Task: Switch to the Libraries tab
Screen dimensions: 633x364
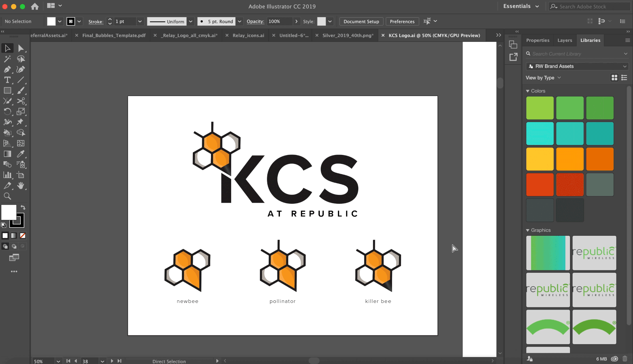Action: [x=590, y=40]
